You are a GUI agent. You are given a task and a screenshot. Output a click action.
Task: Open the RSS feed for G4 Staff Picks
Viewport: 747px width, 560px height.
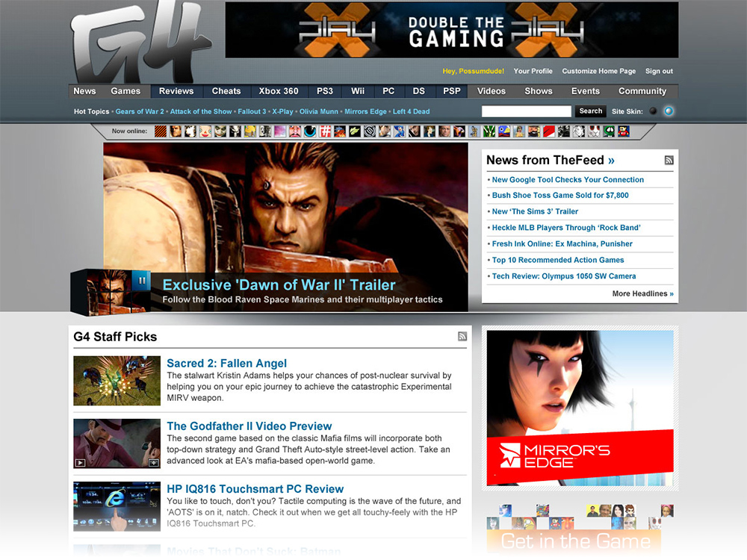click(x=462, y=337)
